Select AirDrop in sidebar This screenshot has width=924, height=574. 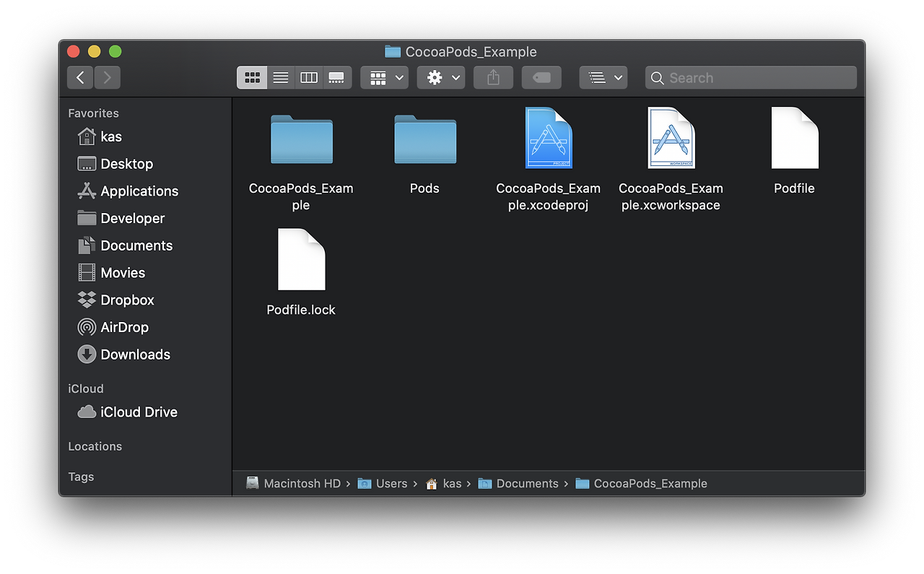pyautogui.click(x=113, y=327)
